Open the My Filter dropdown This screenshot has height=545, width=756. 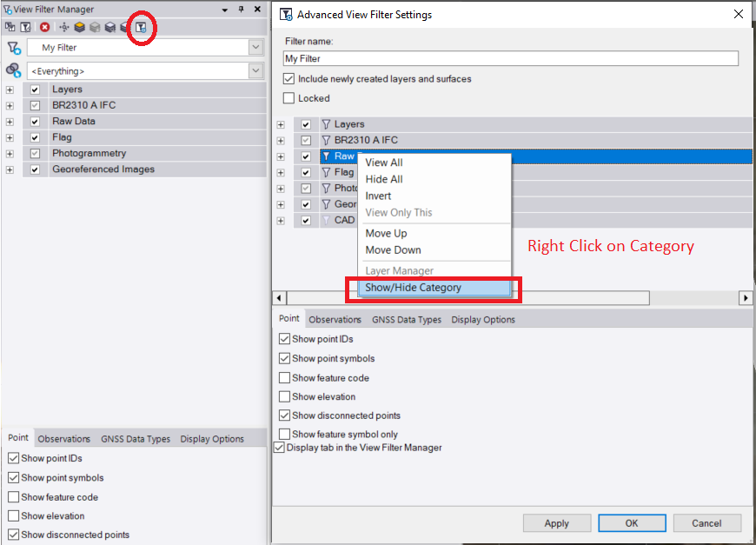(255, 48)
